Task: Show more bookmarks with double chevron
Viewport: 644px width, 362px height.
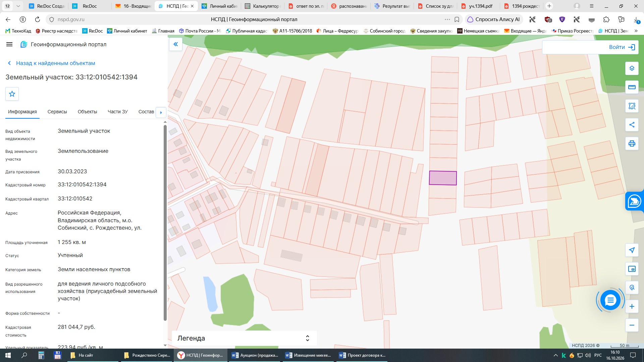Action: coord(636,31)
